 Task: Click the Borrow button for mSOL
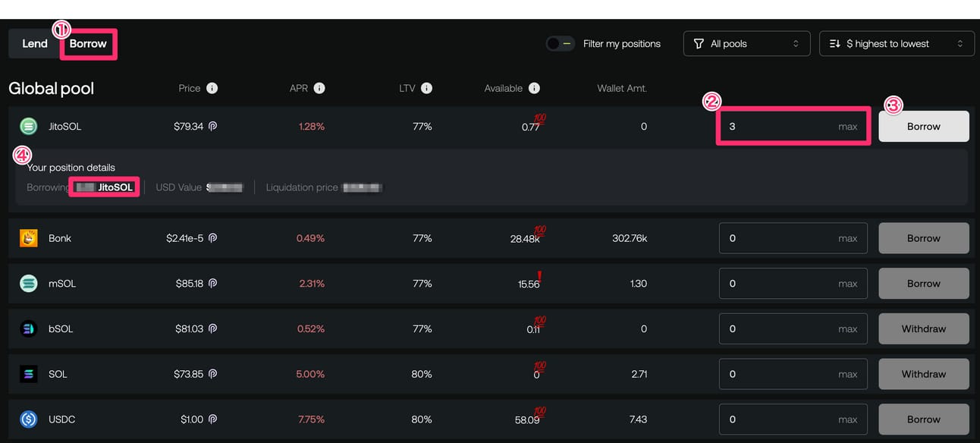tap(924, 284)
